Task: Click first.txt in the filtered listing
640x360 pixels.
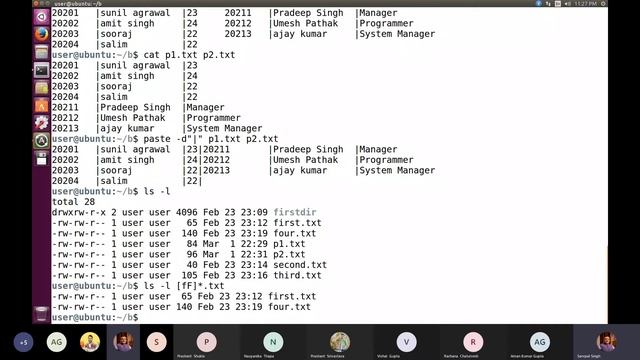Action: click(292, 296)
